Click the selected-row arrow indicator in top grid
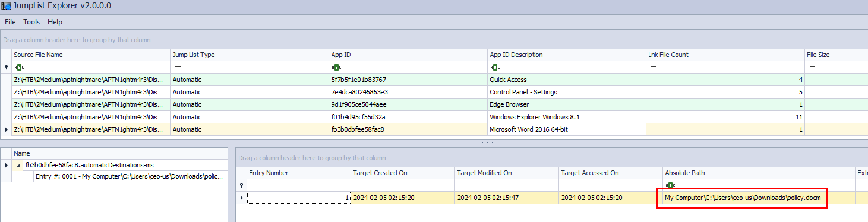The image size is (868, 222). click(x=6, y=129)
